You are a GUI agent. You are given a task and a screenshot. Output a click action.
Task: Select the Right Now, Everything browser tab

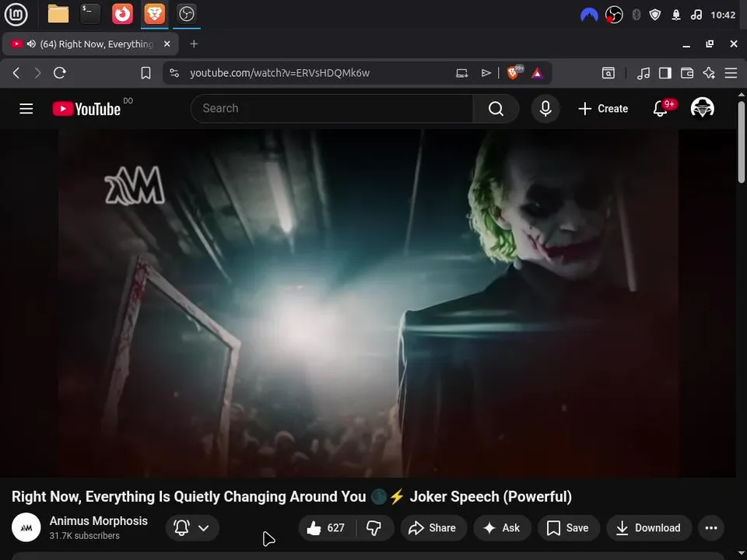(90, 44)
